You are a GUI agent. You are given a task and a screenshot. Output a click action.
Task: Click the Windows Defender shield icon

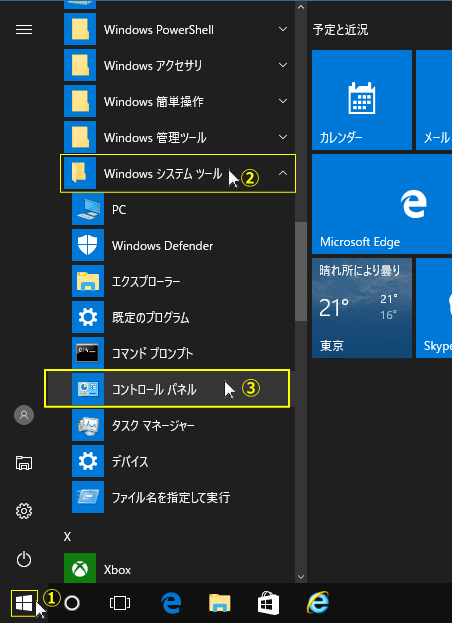pyautogui.click(x=88, y=245)
